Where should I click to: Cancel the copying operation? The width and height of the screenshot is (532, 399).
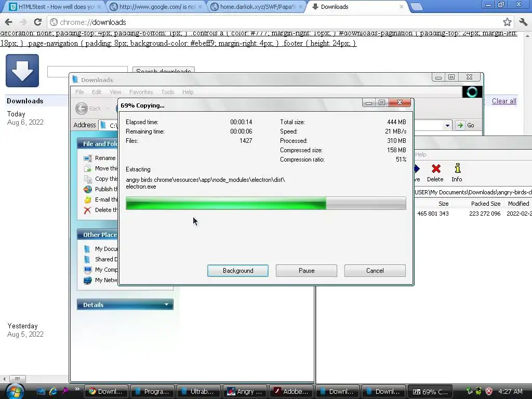pyautogui.click(x=375, y=270)
